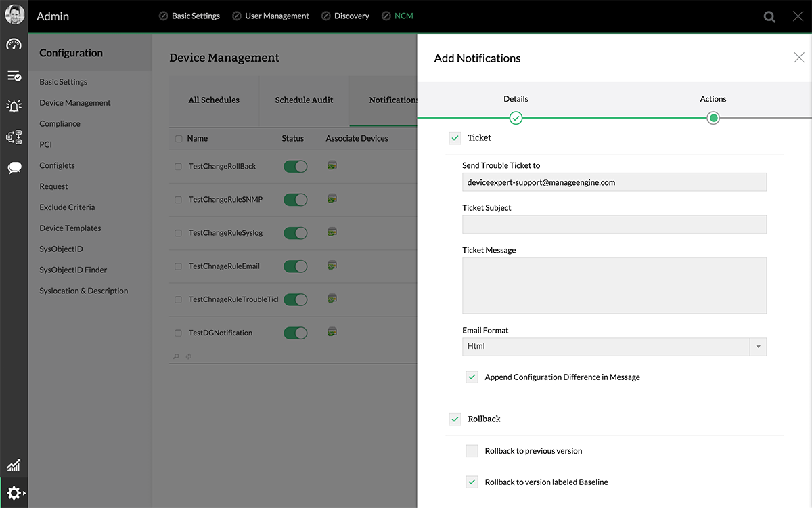Click the search magnifier in top bar
The width and height of the screenshot is (812, 508).
click(x=769, y=17)
